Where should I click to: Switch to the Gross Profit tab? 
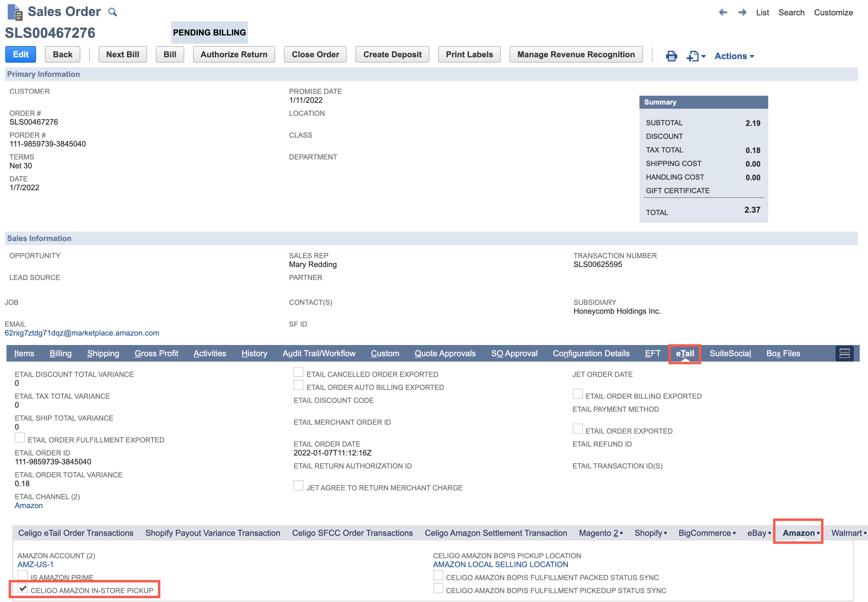pyautogui.click(x=156, y=353)
